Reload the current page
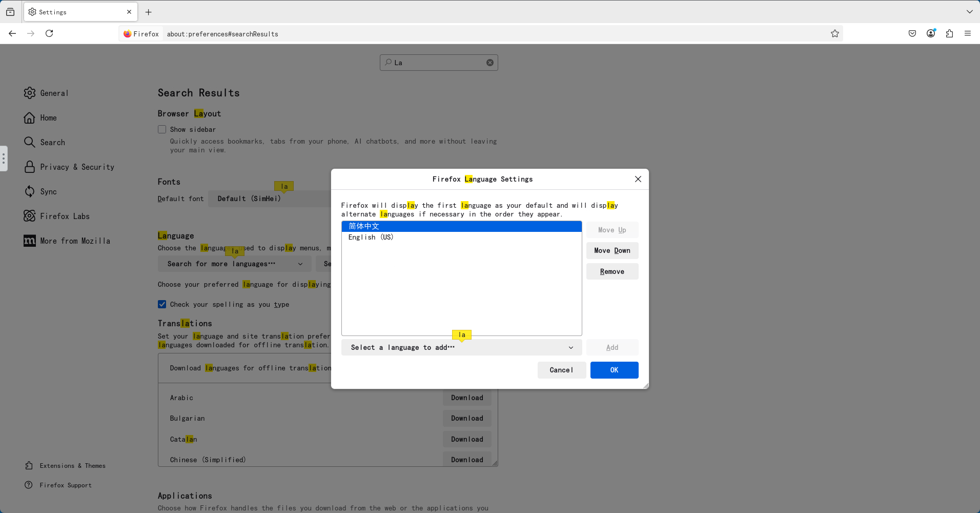Screen dimensions: 980x513 [49, 33]
